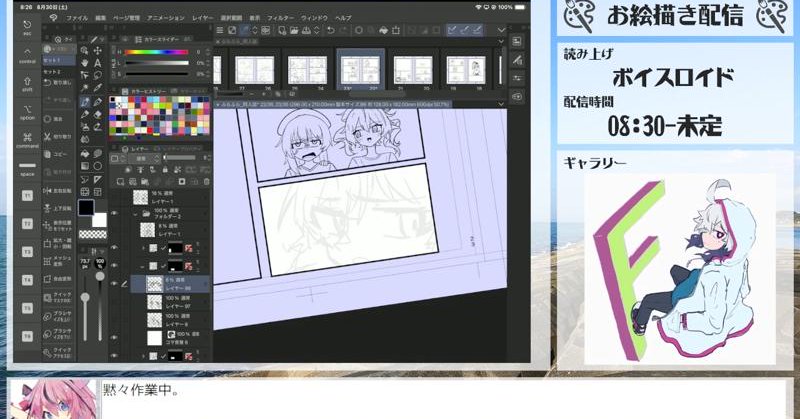Open page 19/18 thumbnail
Screen dimensions: 800x419
click(466, 70)
